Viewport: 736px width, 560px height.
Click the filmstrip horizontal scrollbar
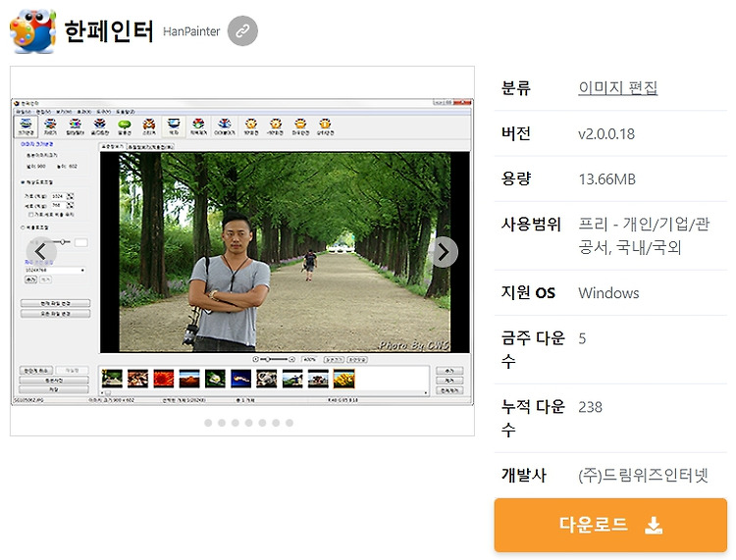pos(263,392)
